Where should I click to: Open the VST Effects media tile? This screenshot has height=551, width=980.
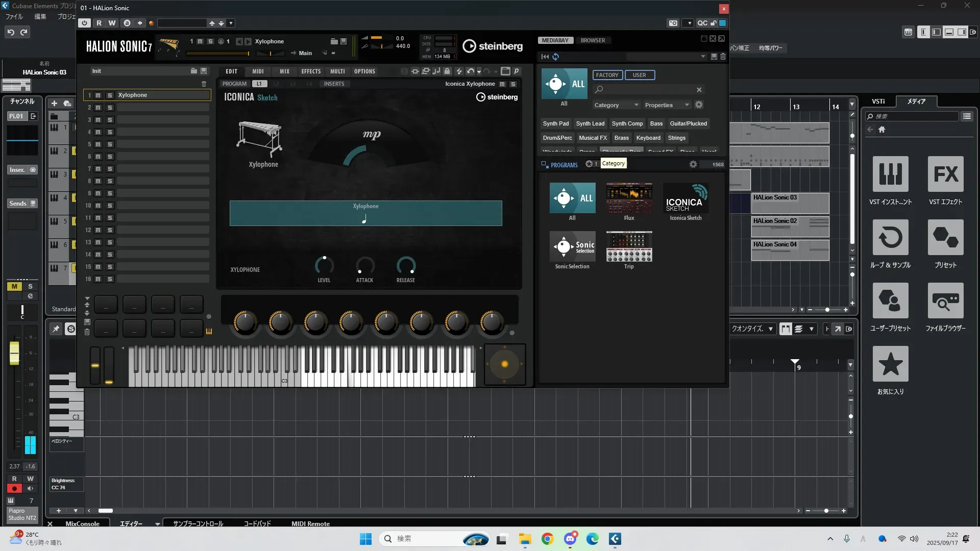[945, 174]
